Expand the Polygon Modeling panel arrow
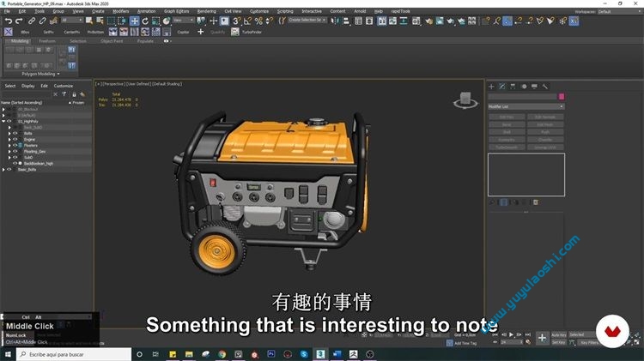The height and width of the screenshot is (361, 644). [x=58, y=74]
